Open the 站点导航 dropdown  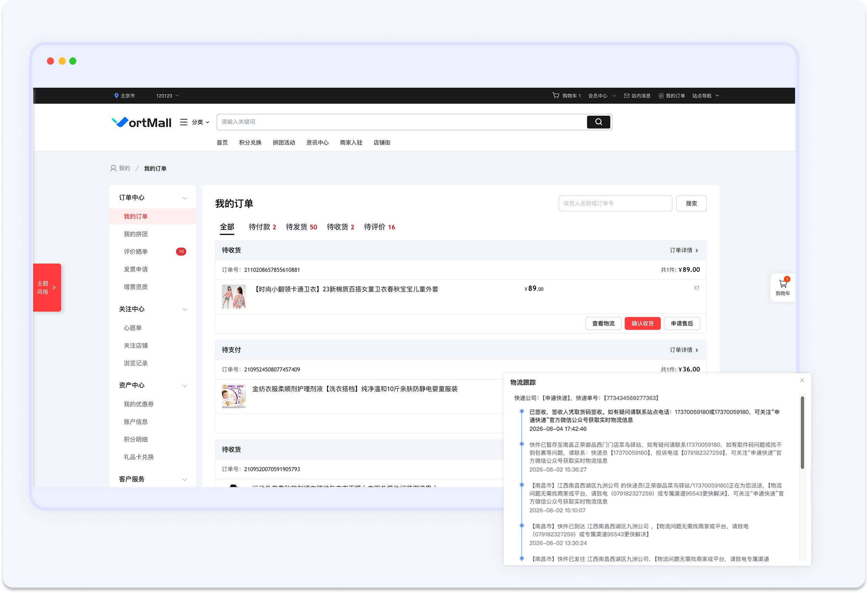(706, 95)
